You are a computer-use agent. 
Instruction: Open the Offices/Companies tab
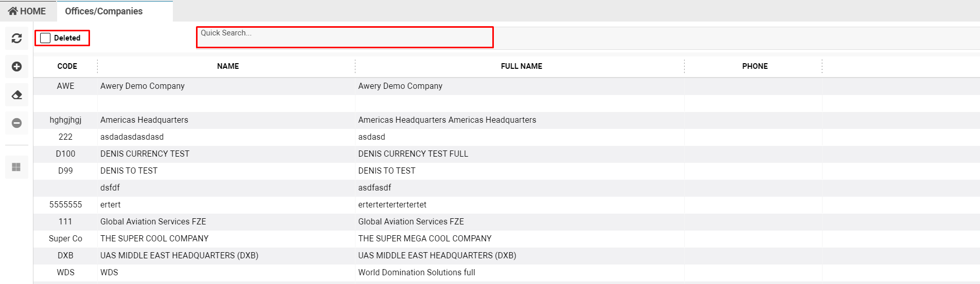[x=104, y=11]
